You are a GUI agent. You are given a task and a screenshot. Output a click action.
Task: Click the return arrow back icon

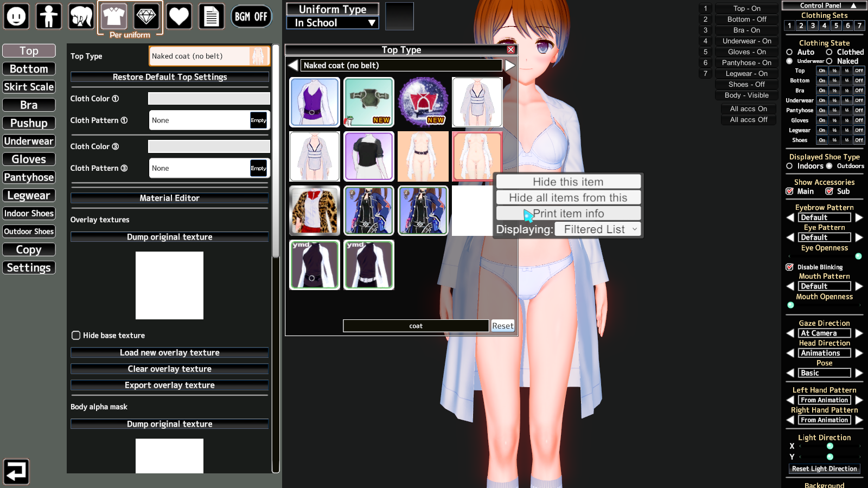(16, 472)
